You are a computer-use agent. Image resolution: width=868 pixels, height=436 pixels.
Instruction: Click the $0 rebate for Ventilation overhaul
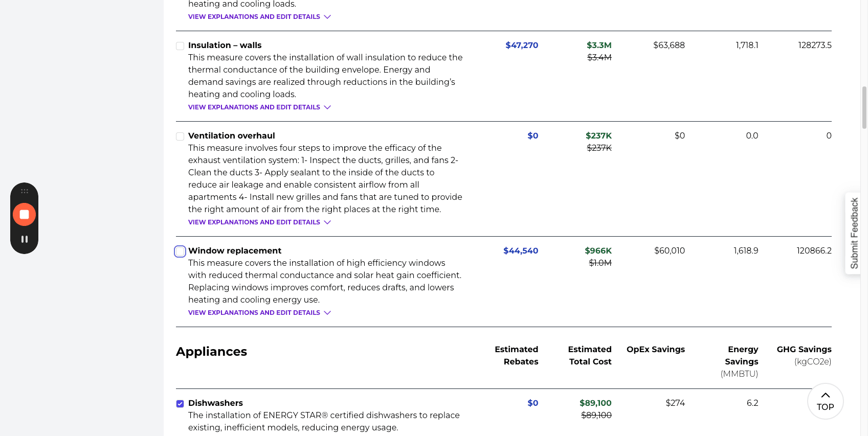pos(532,135)
